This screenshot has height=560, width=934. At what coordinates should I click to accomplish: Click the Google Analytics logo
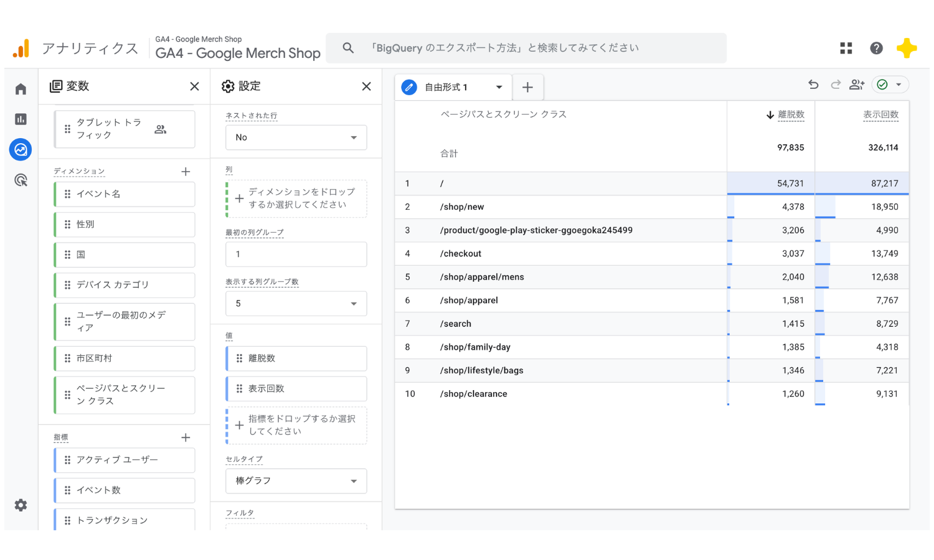pos(21,48)
